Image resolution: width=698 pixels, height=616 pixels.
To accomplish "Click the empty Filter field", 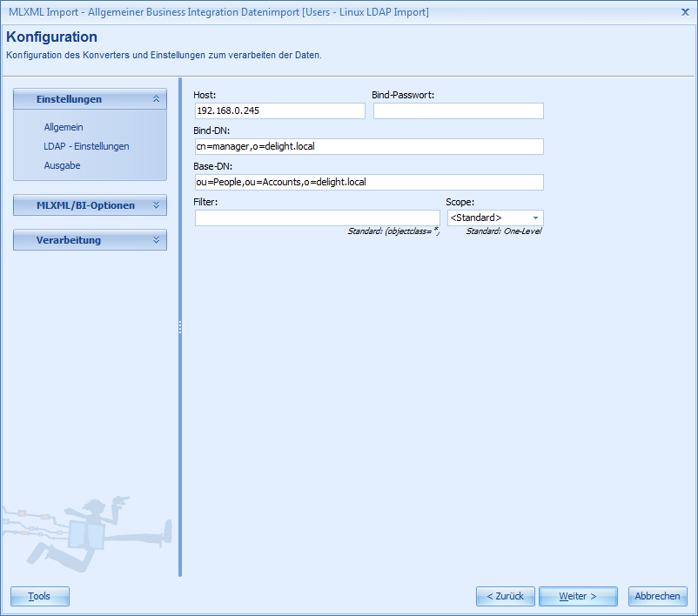I will click(x=317, y=218).
